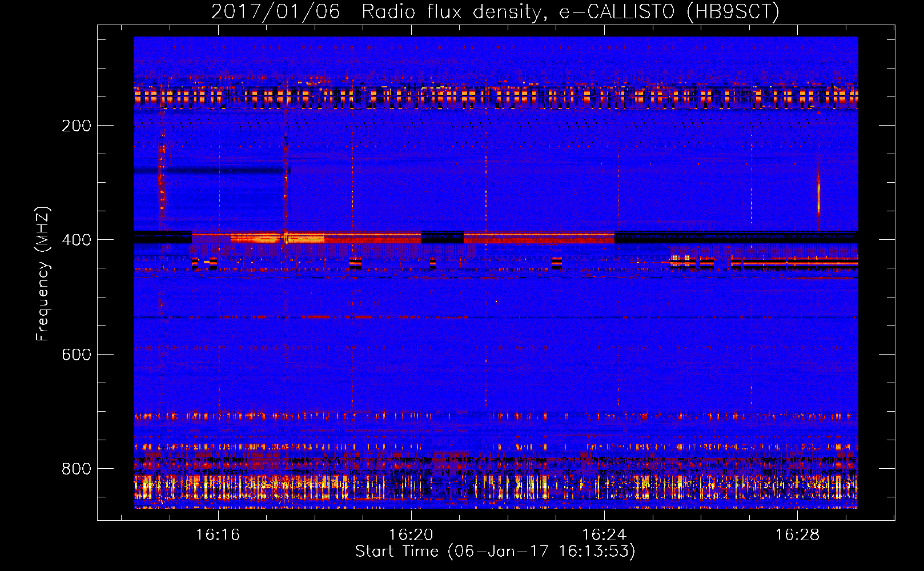Click the 16:20 time tick label
The height and width of the screenshot is (571, 924).
[411, 534]
